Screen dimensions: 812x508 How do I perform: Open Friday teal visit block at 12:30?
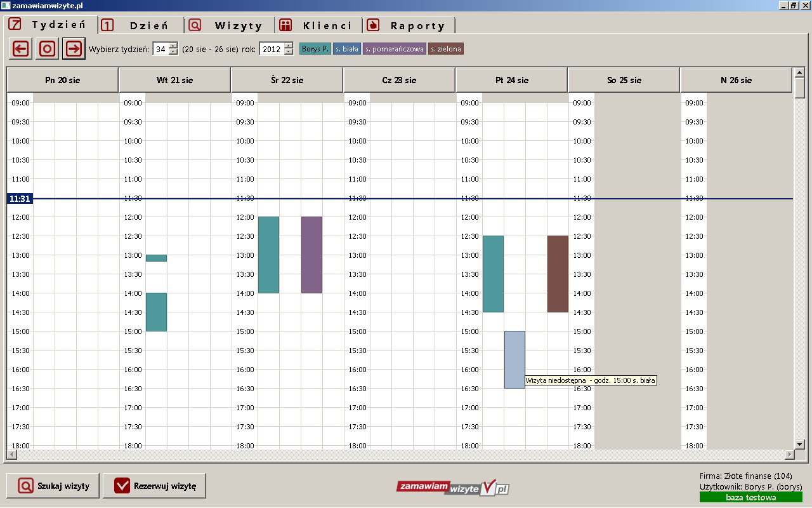coord(493,274)
